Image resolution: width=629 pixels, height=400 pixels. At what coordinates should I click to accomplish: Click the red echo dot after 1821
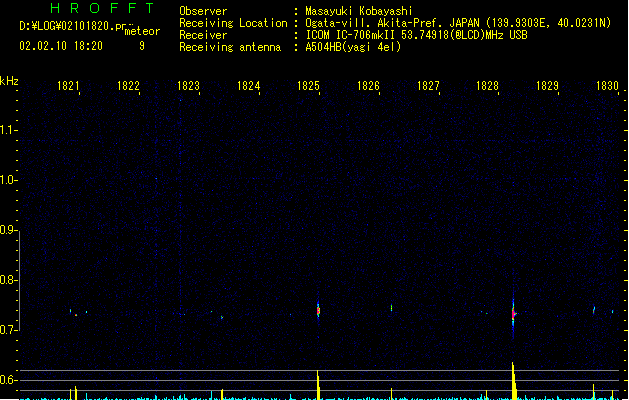pos(75,315)
